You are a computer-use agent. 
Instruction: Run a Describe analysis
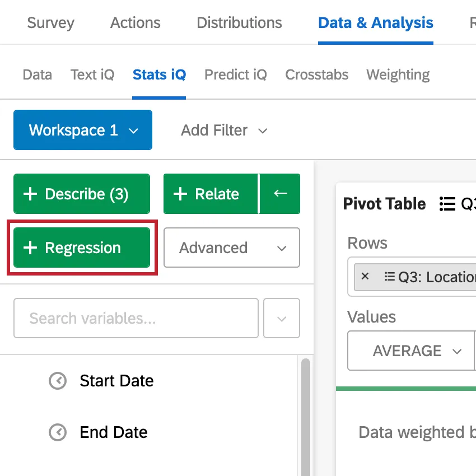coord(81,194)
